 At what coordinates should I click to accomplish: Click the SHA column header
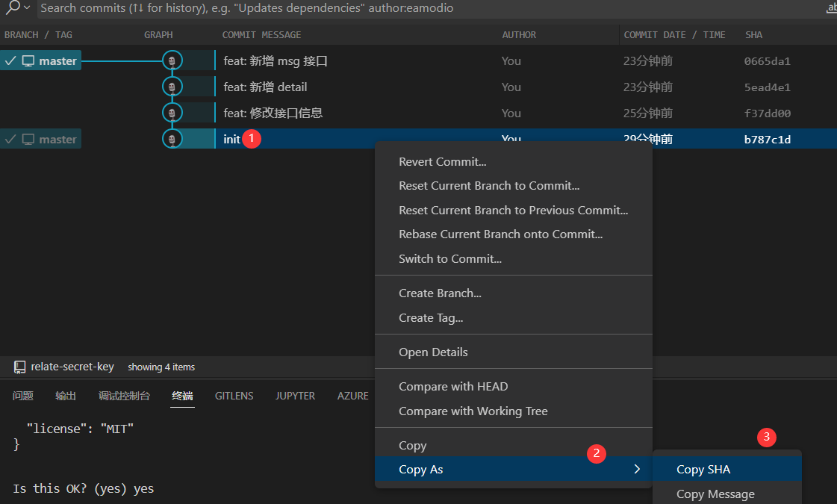coord(753,34)
